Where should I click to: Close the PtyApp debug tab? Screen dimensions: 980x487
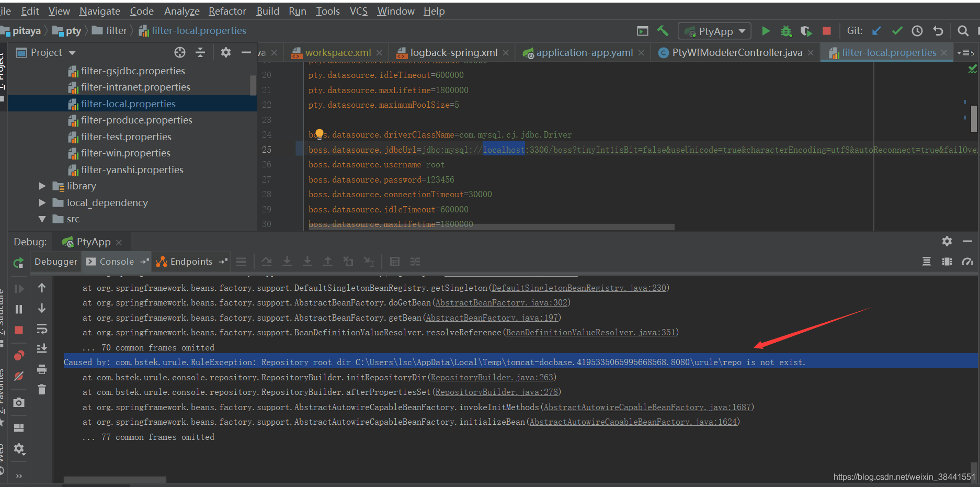pos(119,242)
